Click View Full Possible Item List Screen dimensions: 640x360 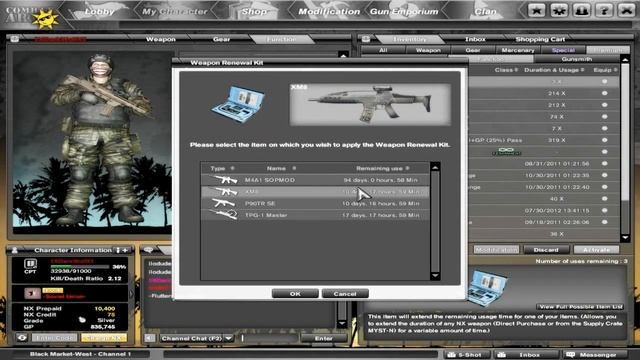tap(580, 307)
